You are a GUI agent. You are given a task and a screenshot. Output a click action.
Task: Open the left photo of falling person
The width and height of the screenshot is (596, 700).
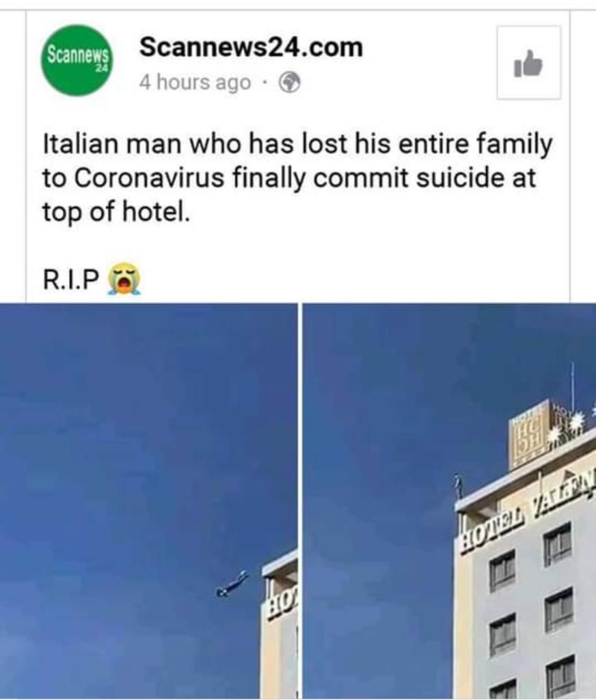[148, 501]
